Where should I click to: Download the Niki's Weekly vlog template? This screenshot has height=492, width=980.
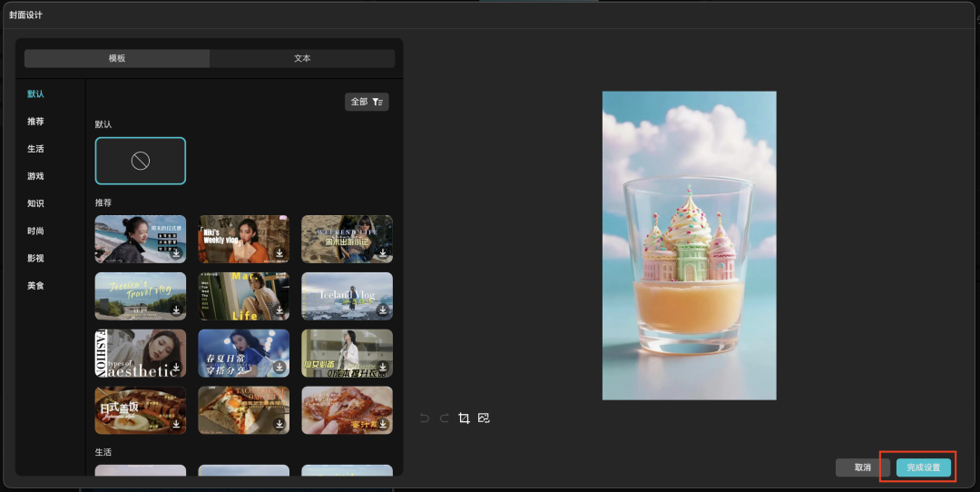click(x=279, y=253)
